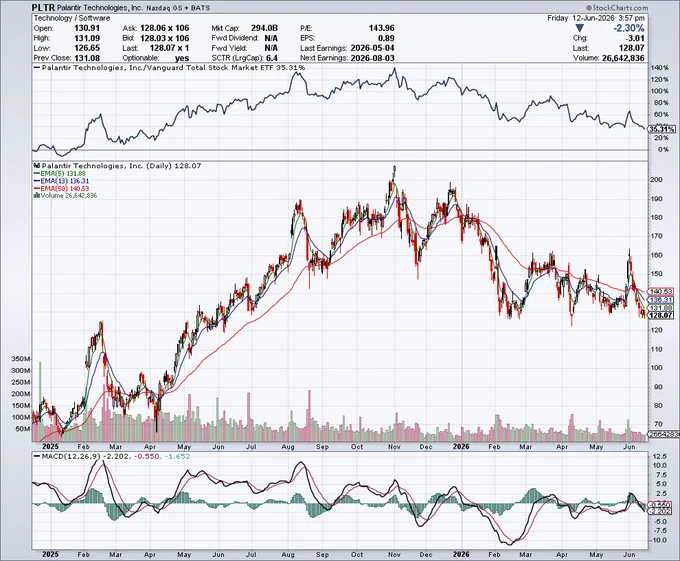This screenshot has height=561, width=680.
Task: Click the 128.07 last price axis tag
Action: (x=661, y=316)
